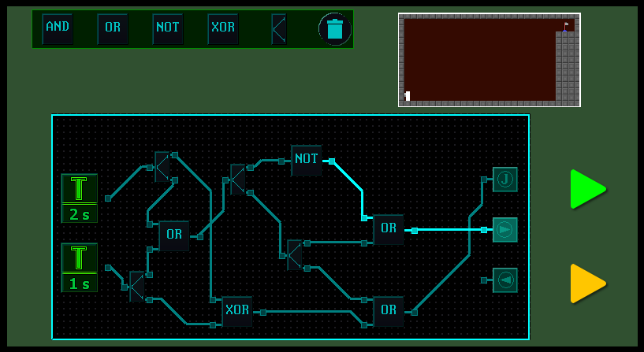Click the trash can delete icon
The height and width of the screenshot is (352, 644).
pos(335,29)
